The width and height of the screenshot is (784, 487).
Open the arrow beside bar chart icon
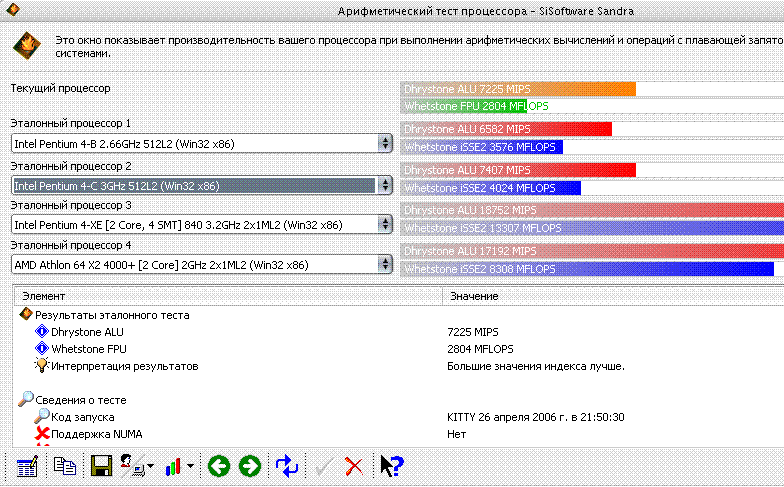point(190,466)
